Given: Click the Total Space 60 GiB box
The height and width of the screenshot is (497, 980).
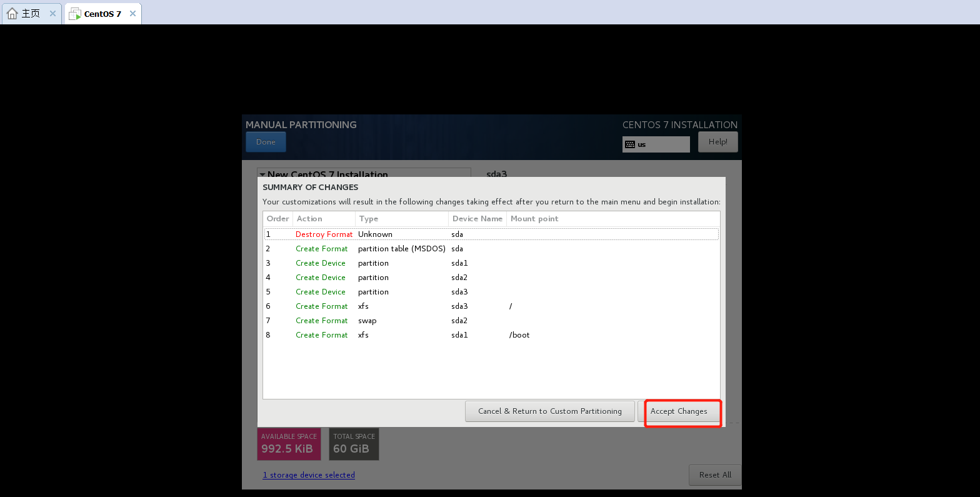Looking at the screenshot, I should [x=354, y=444].
